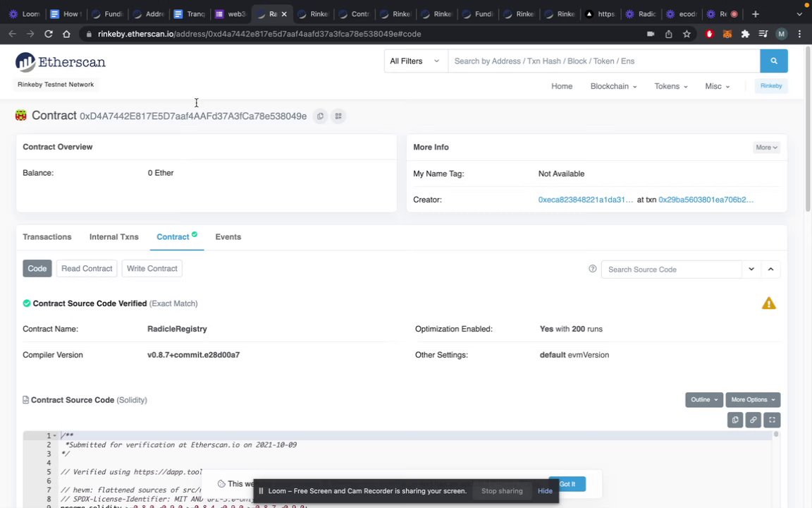This screenshot has width=812, height=508.
Task: Jump to previous search match with up chevron
Action: pos(770,269)
